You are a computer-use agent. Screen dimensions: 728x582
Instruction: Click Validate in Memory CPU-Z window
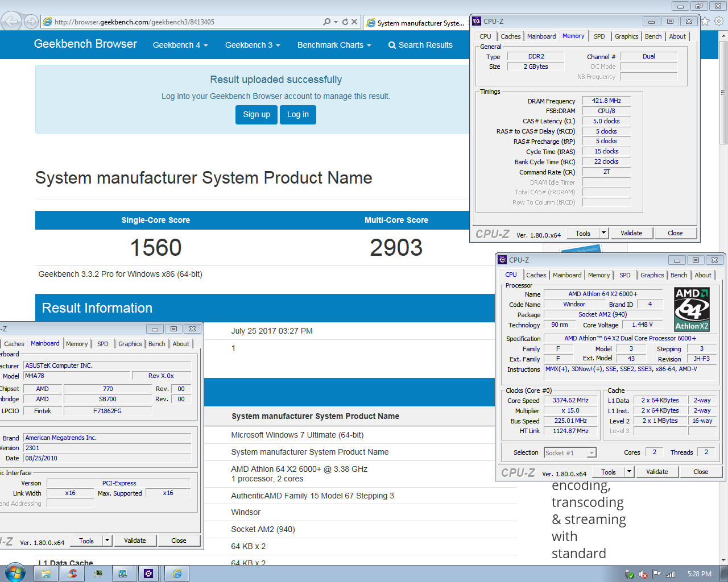tap(631, 233)
